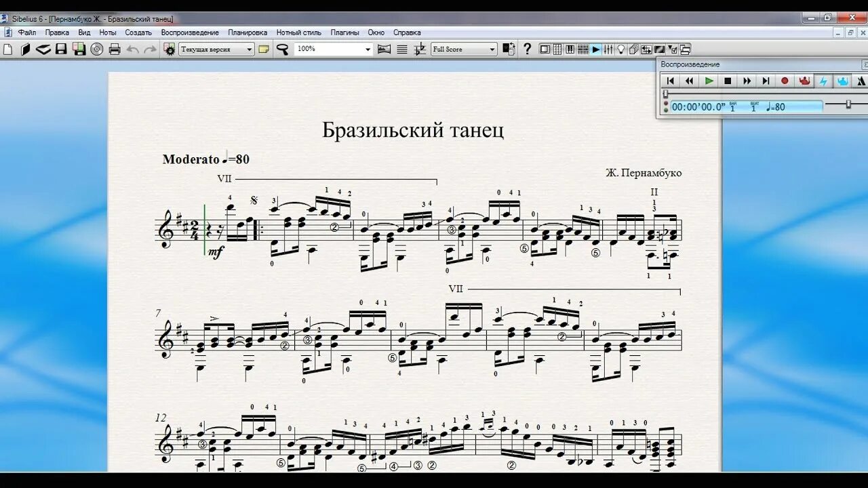This screenshot has height=488, width=868.
Task: Open the Создать menu
Action: coord(138,32)
